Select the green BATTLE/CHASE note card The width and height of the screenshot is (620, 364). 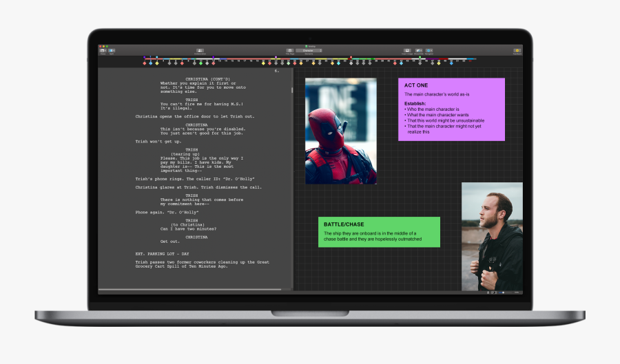coord(379,232)
